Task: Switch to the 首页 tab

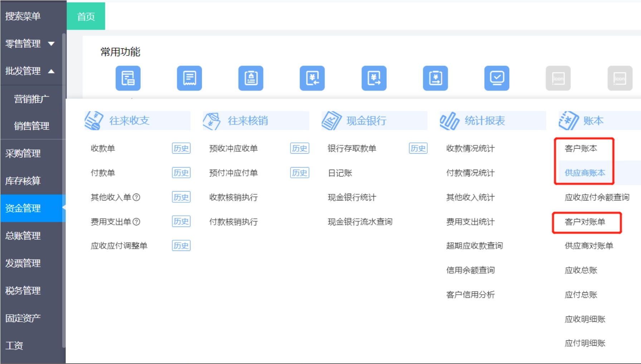Action: [x=86, y=16]
